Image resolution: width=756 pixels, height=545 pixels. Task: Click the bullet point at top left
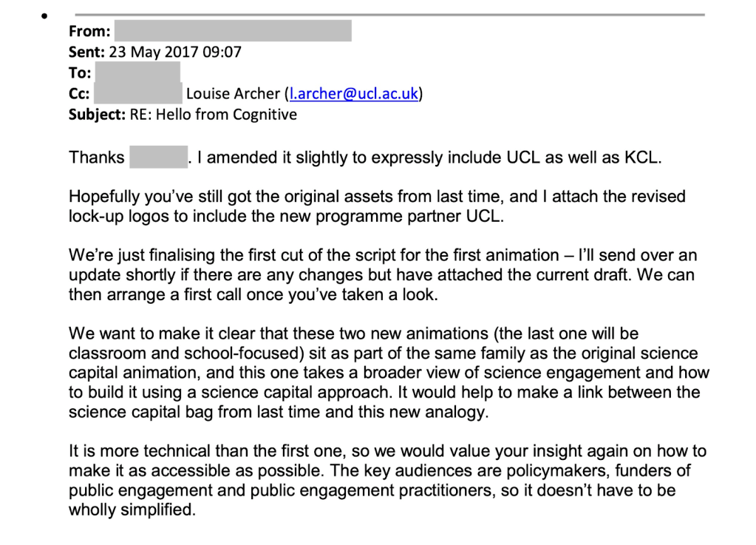[x=46, y=15]
